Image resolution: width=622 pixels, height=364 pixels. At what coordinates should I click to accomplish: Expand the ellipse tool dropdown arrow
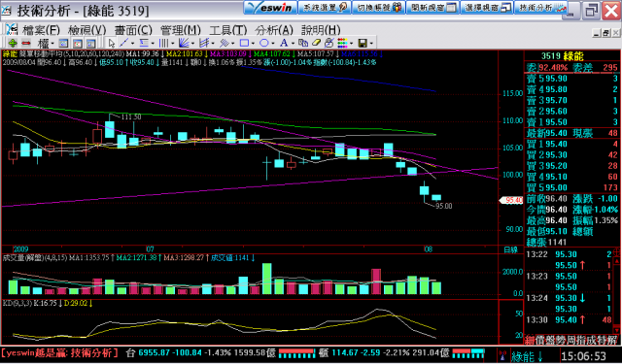[x=272, y=43]
